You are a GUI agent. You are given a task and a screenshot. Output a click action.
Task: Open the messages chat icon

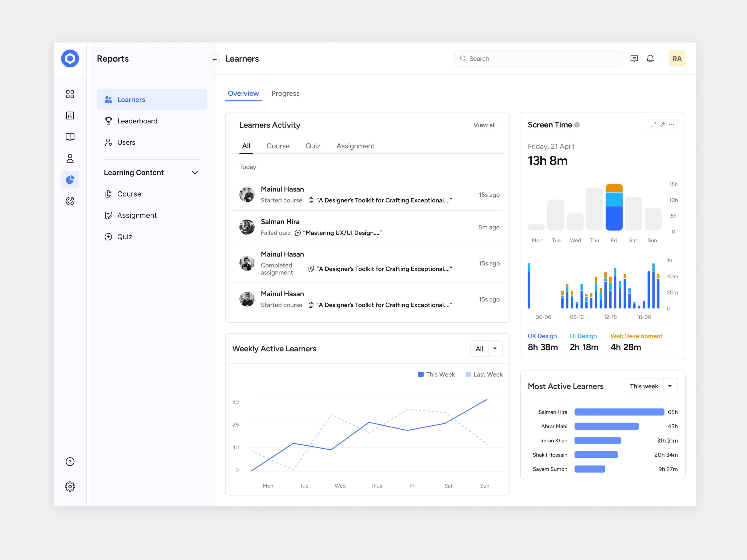[634, 59]
